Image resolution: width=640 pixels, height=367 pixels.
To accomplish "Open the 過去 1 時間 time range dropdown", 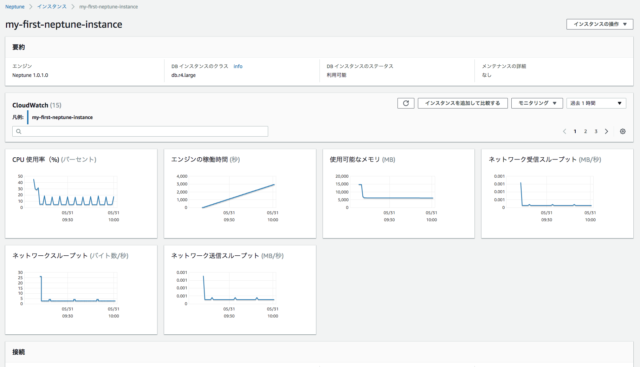I will [596, 103].
